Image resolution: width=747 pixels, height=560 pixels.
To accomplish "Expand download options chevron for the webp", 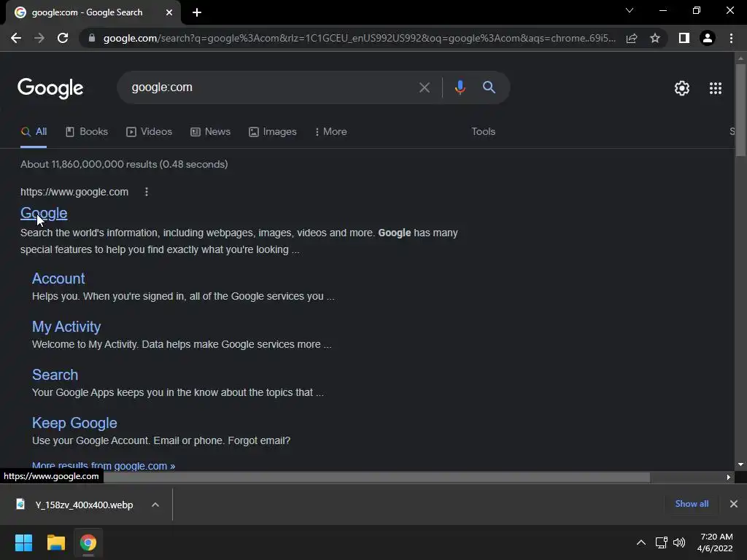I will (x=155, y=505).
